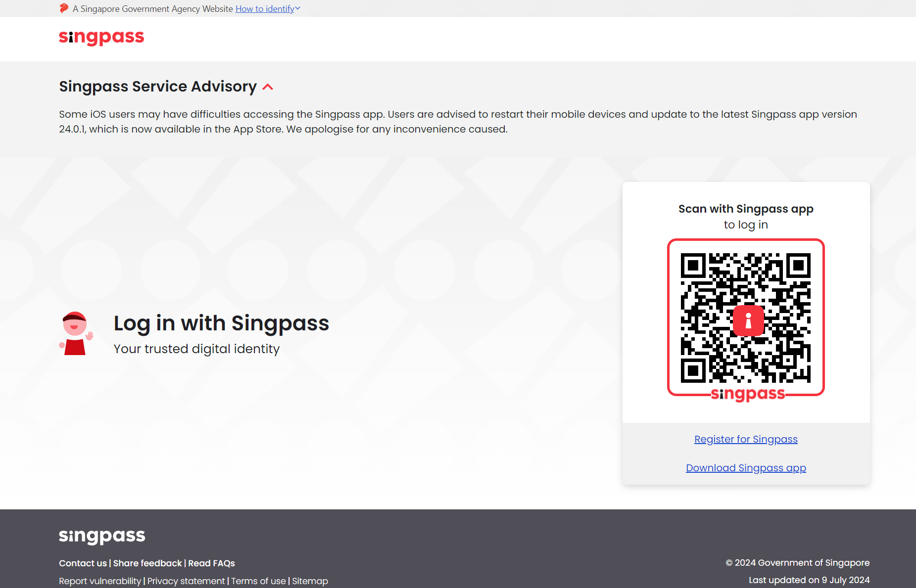Open the Terms of use footer link
The height and width of the screenshot is (588, 916).
258,581
